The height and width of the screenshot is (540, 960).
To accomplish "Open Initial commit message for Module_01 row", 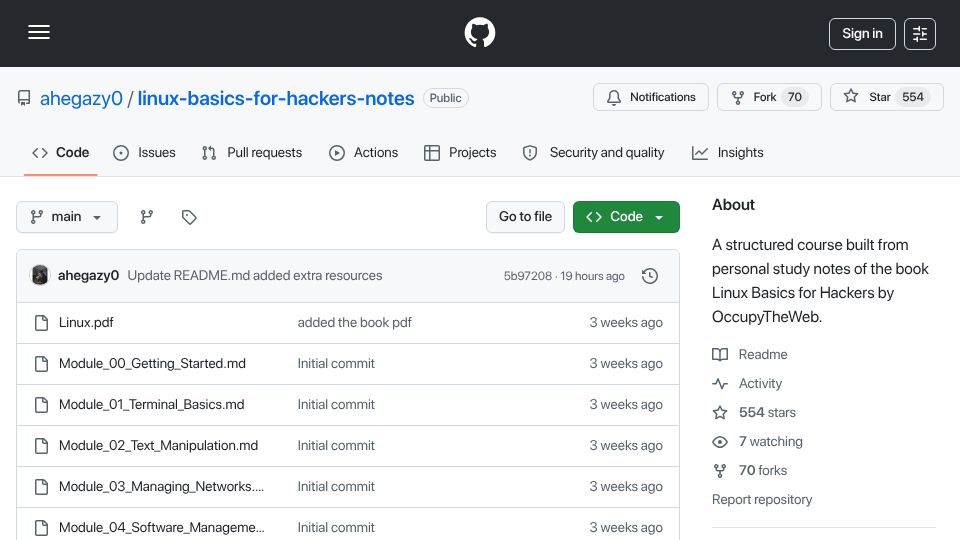I will click(336, 405).
